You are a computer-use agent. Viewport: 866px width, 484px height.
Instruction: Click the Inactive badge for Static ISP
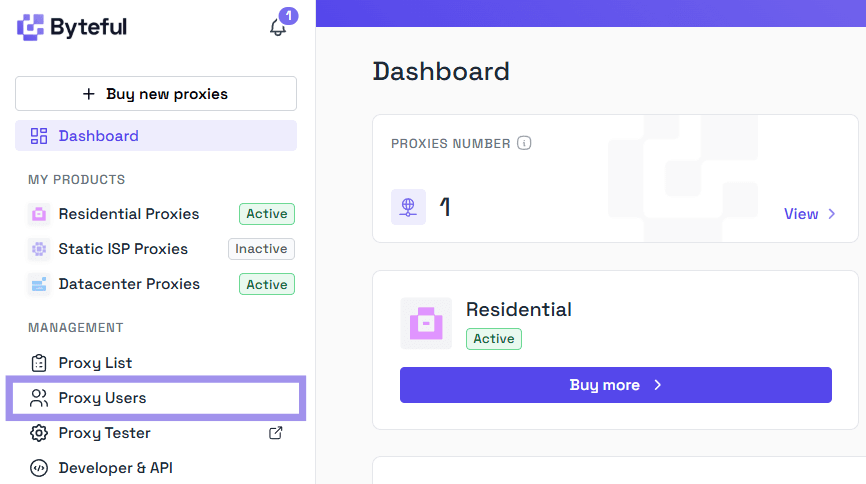(261, 249)
